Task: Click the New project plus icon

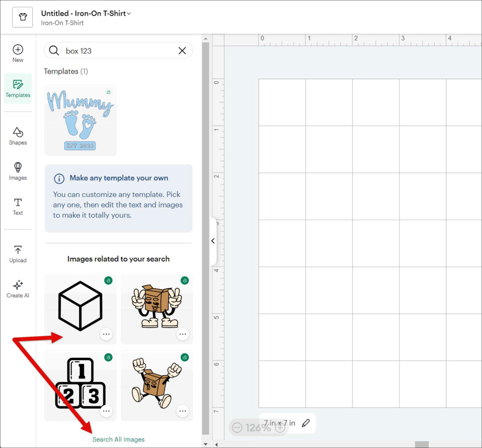Action: [18, 50]
